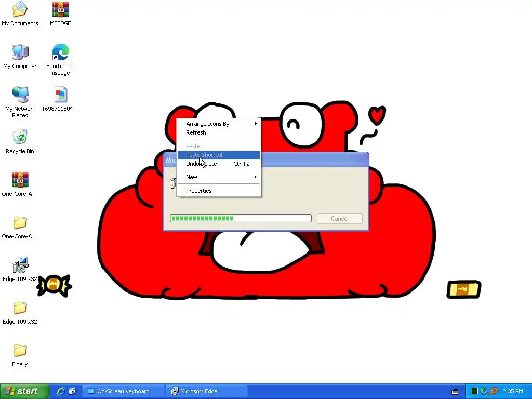Click the on-screen keyboard tray icon
Viewport: 532px width, 399px height.
[455, 392]
